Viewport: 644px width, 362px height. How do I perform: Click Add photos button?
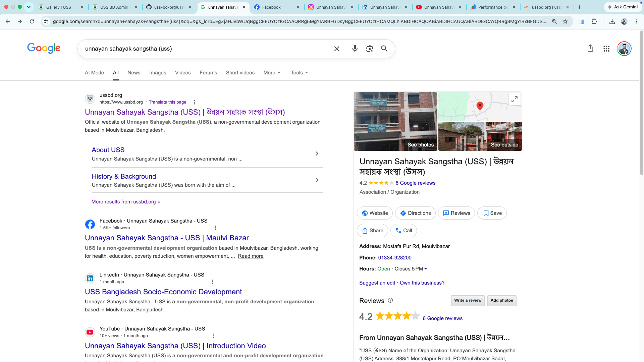pos(502,301)
